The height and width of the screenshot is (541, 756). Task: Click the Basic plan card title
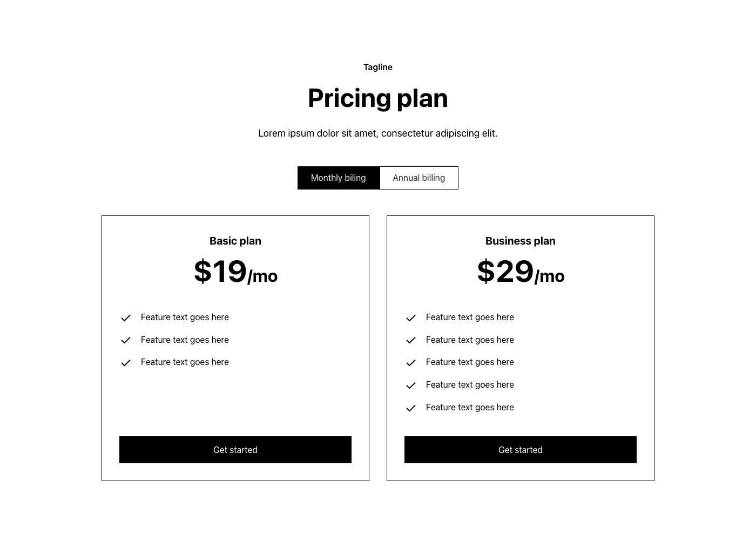coord(235,241)
